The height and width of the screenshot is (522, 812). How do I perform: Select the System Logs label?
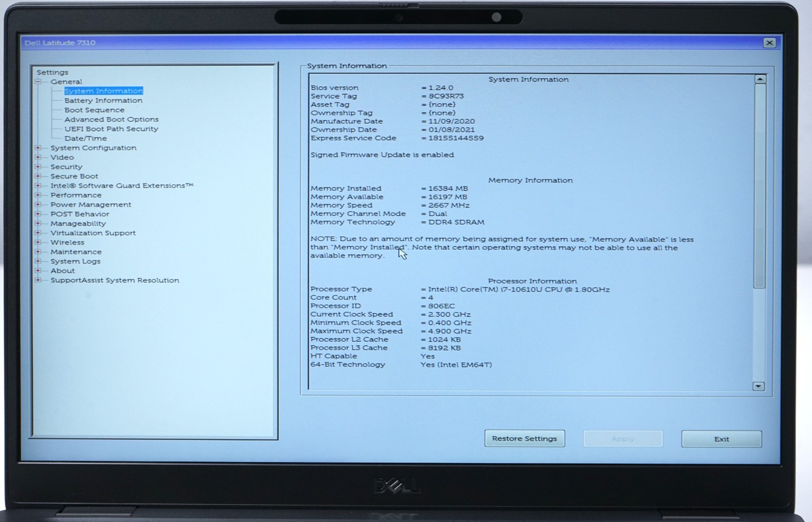75,262
